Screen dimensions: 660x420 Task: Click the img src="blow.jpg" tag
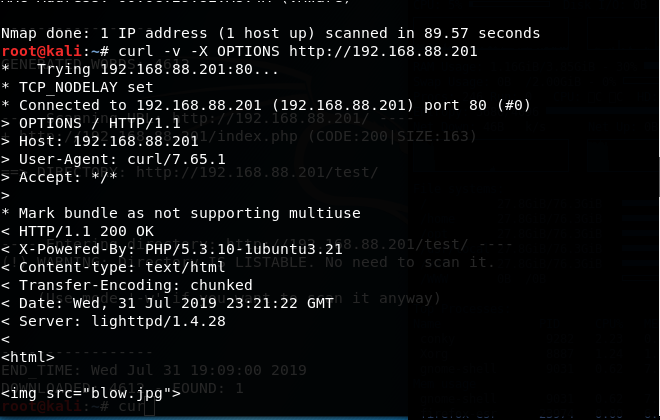click(91, 393)
